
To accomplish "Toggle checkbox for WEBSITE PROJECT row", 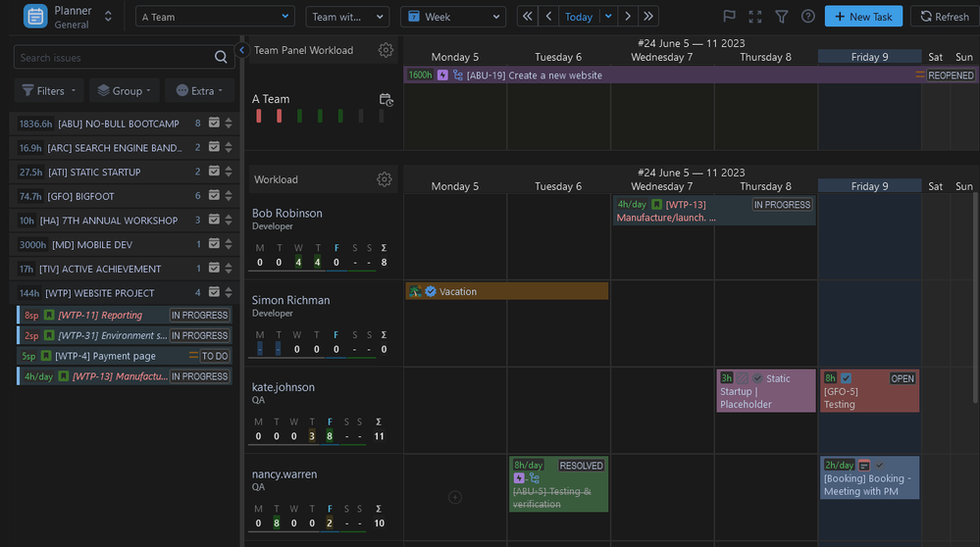I will click(214, 293).
